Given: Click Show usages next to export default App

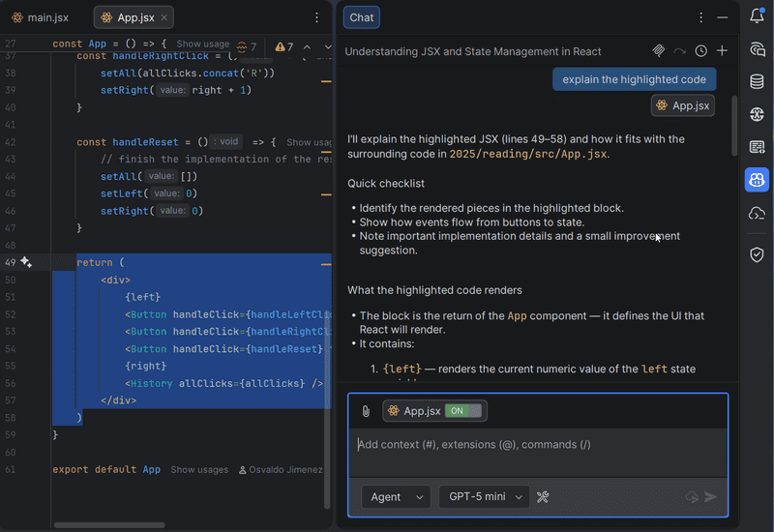Looking at the screenshot, I should pyautogui.click(x=199, y=470).
